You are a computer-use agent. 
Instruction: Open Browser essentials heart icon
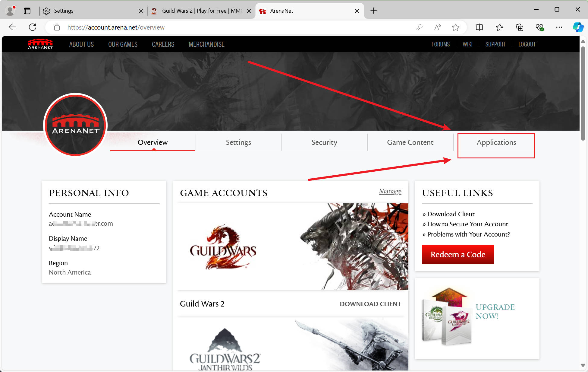click(539, 27)
